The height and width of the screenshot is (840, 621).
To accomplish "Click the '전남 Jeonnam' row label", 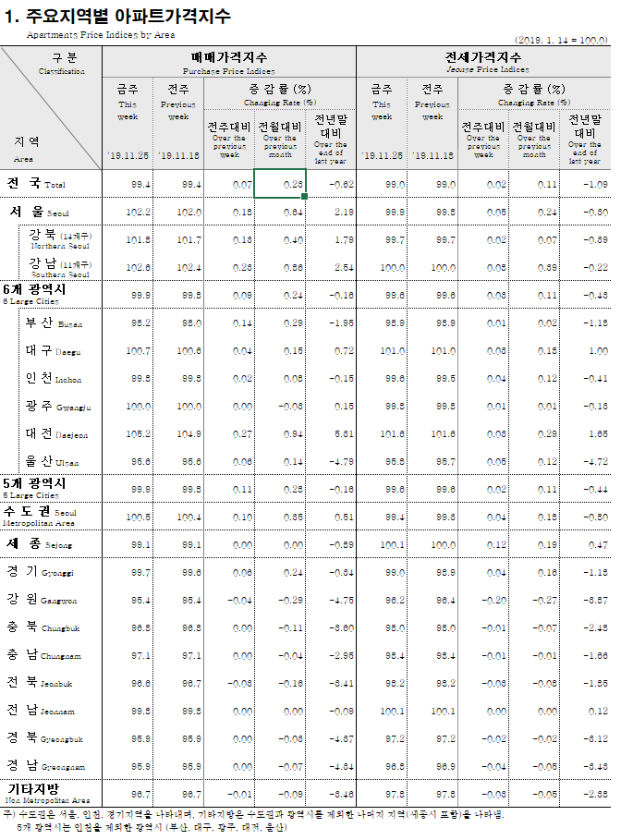I will click(41, 711).
